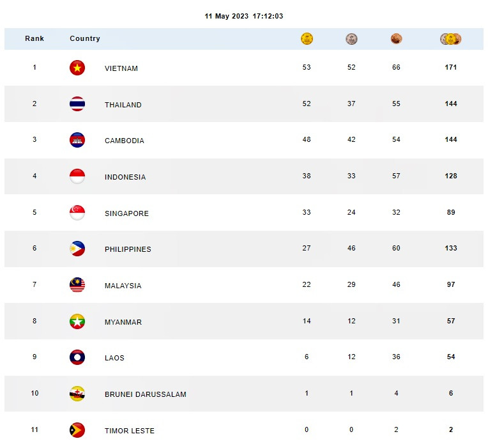Click the Rank column header

[x=34, y=38]
